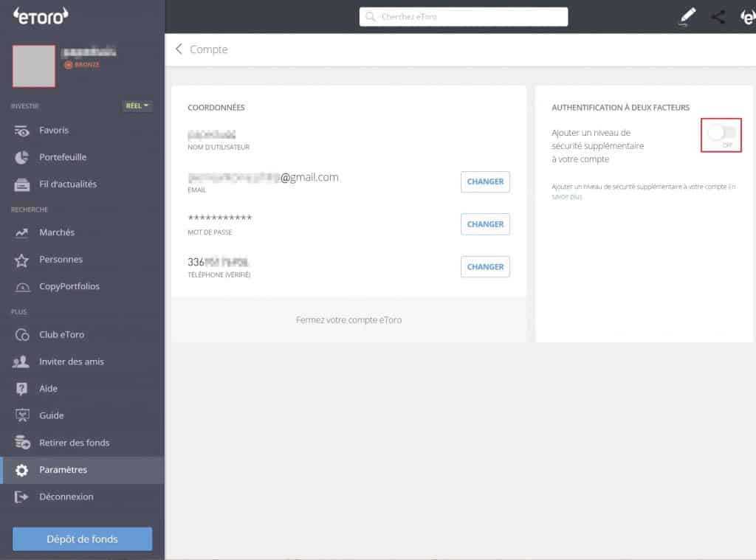Viewport: 756px width, 560px height.
Task: Open the edit pencil icon in top bar
Action: tap(687, 16)
